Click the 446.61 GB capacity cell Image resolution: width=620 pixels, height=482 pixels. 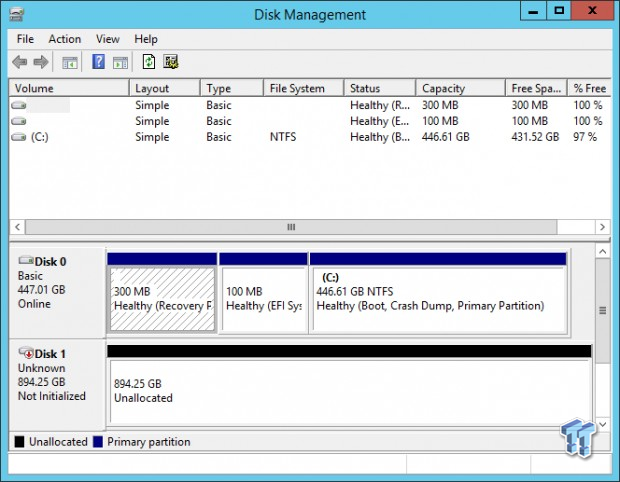click(x=446, y=137)
